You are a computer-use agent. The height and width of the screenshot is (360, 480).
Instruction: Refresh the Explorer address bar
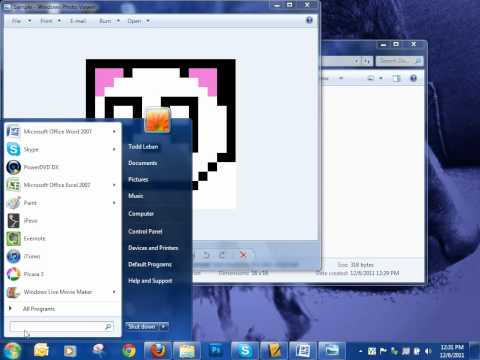[x=367, y=61]
